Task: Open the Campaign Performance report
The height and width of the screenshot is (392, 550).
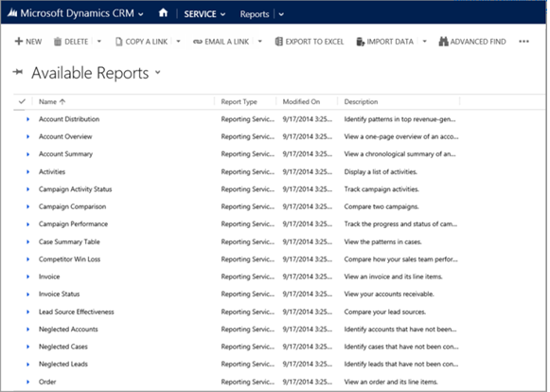Action: point(73,224)
